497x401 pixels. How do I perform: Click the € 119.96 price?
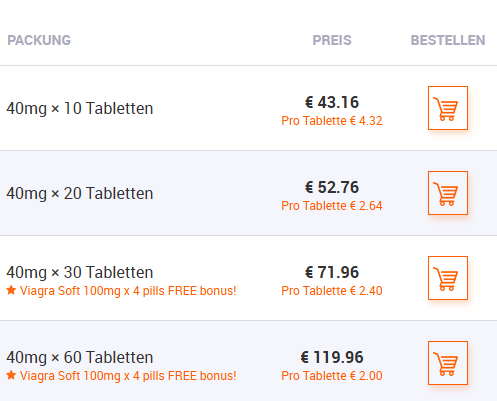point(332,357)
